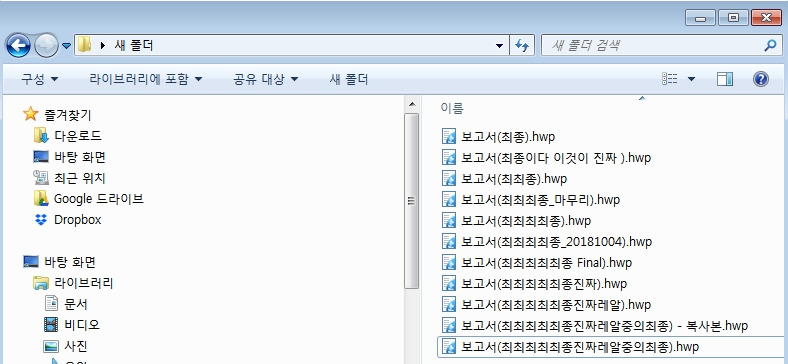Open the 사진 library
788x364 pixels.
coord(76,346)
